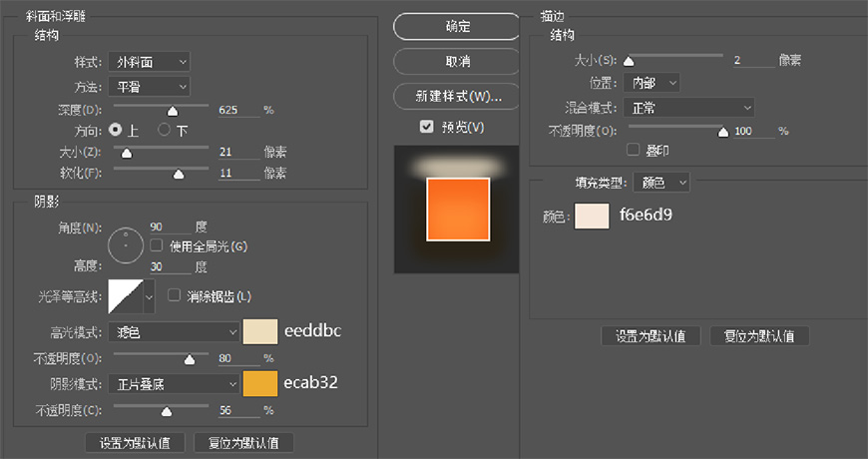The width and height of the screenshot is (868, 459).
Task: Toggle the 预览(V) checkbox
Action: (426, 127)
